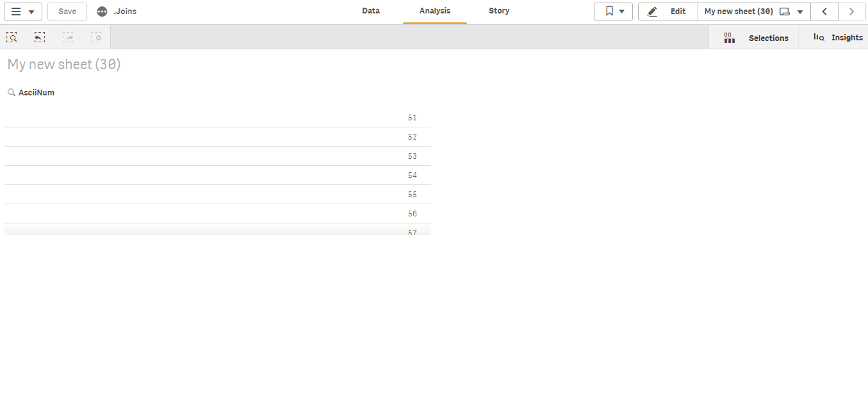Viewport: 868px width, 395px height.
Task: Select value 51 in AsciiNum
Action: (218, 118)
